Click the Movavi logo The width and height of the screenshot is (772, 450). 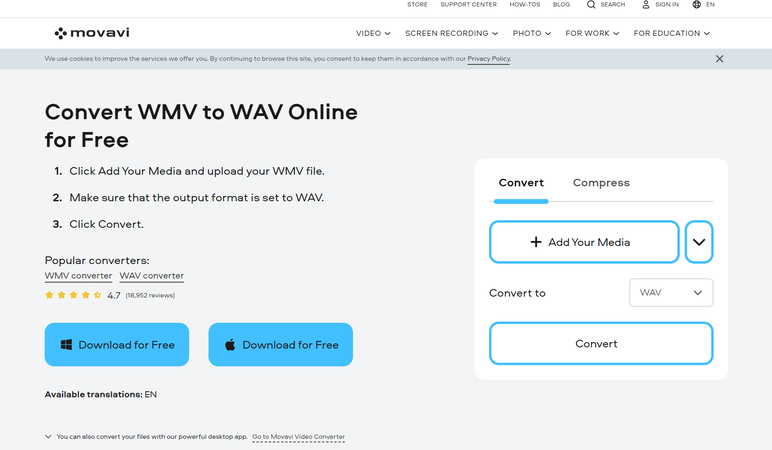(x=92, y=33)
